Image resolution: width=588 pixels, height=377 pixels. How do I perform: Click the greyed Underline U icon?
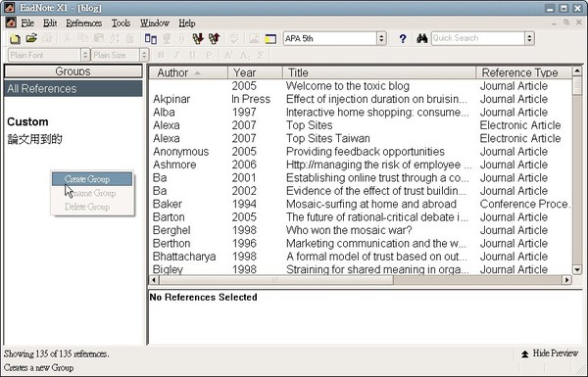pos(192,55)
